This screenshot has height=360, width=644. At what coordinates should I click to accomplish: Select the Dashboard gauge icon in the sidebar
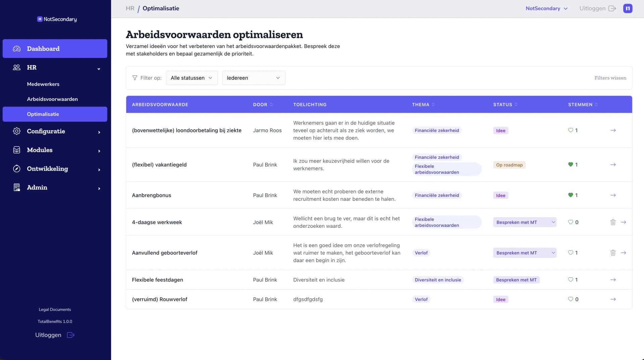16,49
